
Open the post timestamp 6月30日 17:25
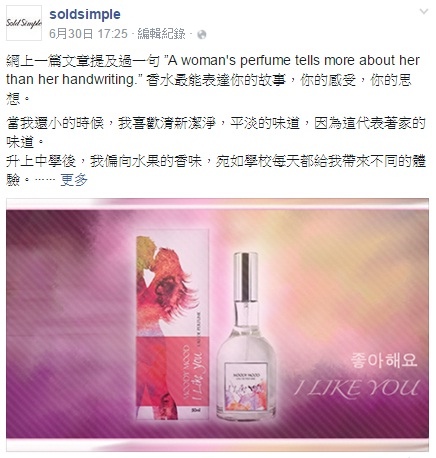pos(88,34)
